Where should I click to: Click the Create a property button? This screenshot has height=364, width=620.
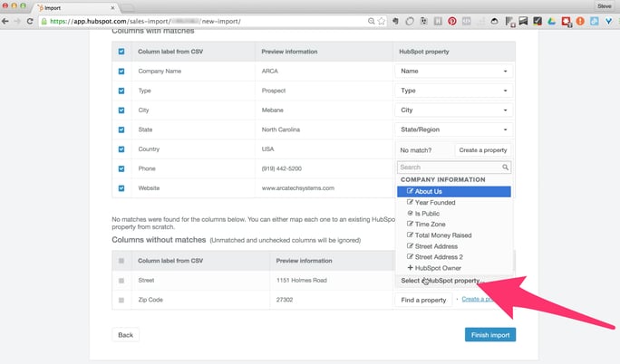pyautogui.click(x=483, y=150)
